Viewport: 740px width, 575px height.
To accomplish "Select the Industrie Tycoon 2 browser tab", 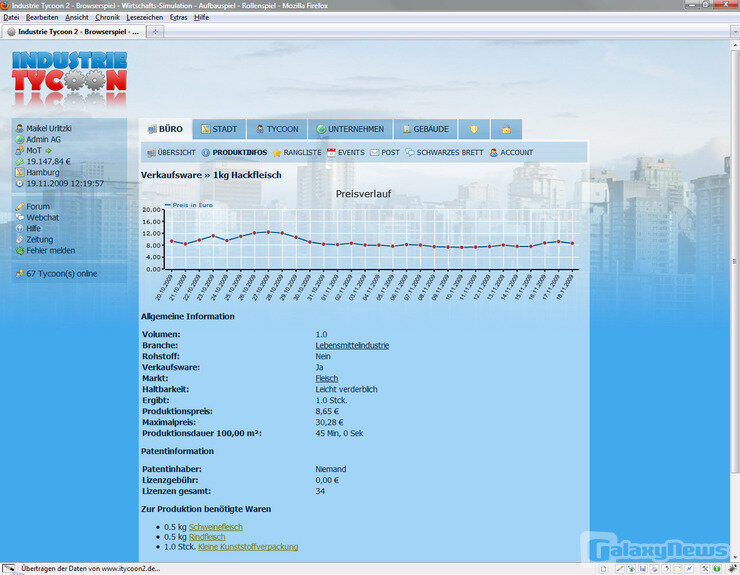I will (x=74, y=32).
